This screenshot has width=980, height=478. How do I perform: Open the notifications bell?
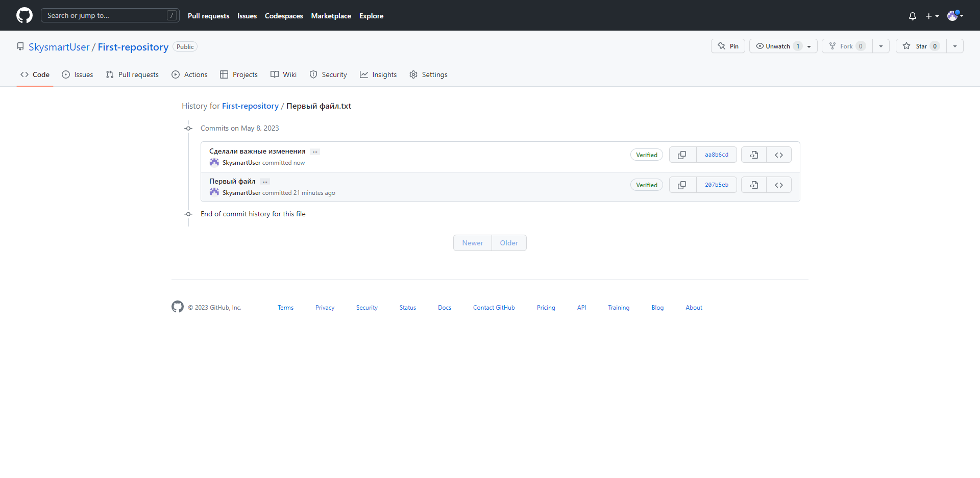click(x=913, y=16)
